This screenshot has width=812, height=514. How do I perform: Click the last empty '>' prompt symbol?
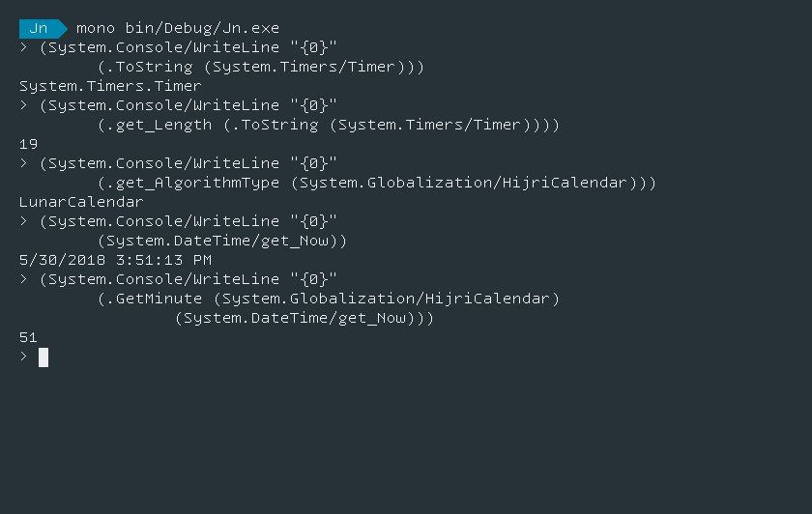click(23, 357)
